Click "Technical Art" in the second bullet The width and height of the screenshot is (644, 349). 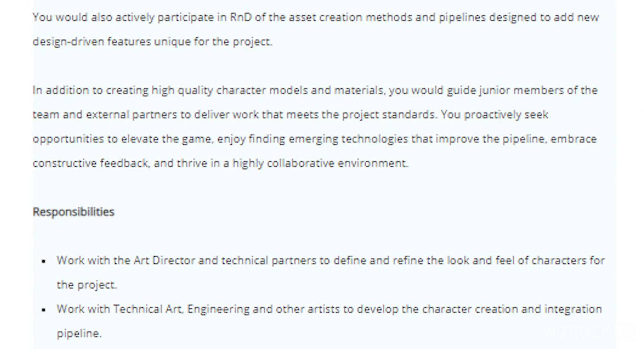148,309
